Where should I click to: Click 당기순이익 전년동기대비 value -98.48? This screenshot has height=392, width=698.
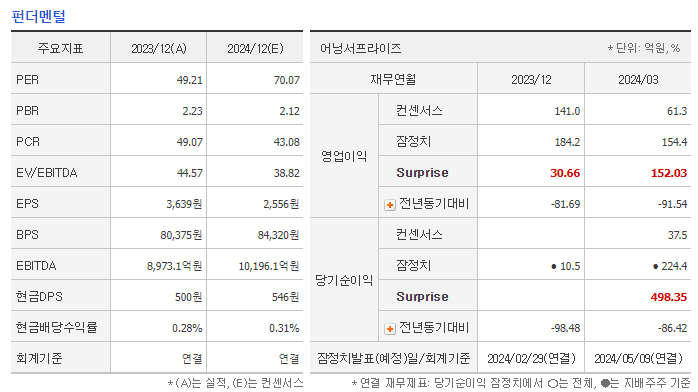pyautogui.click(x=565, y=328)
